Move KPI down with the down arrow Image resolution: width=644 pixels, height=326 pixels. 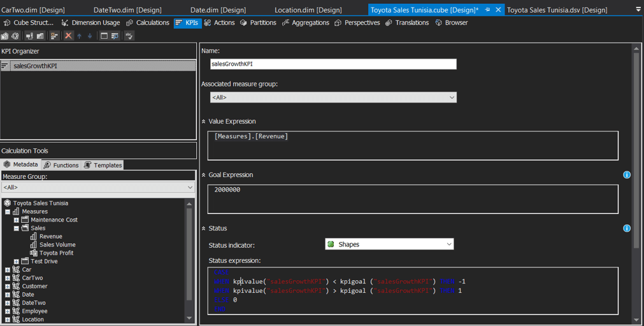pyautogui.click(x=90, y=36)
